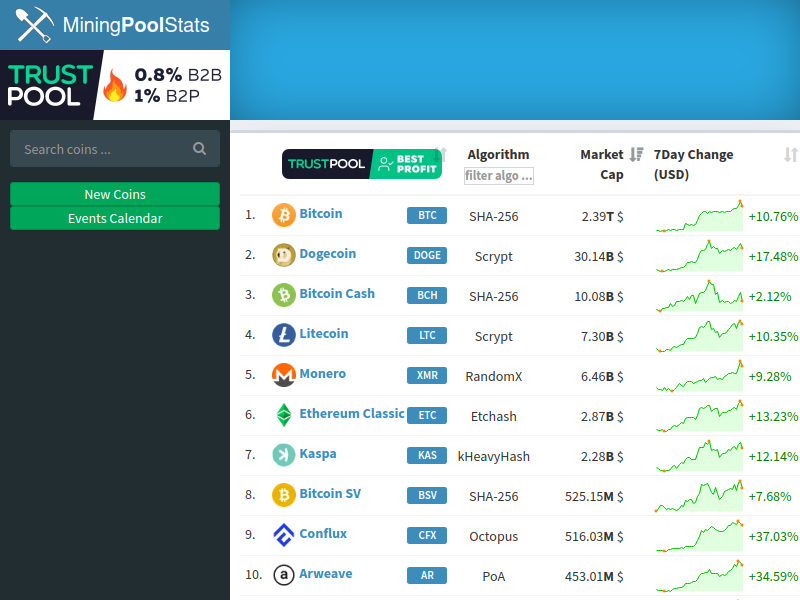Click the Dogecoin coin icon
Viewport: 800px width, 600px height.
coord(284,255)
